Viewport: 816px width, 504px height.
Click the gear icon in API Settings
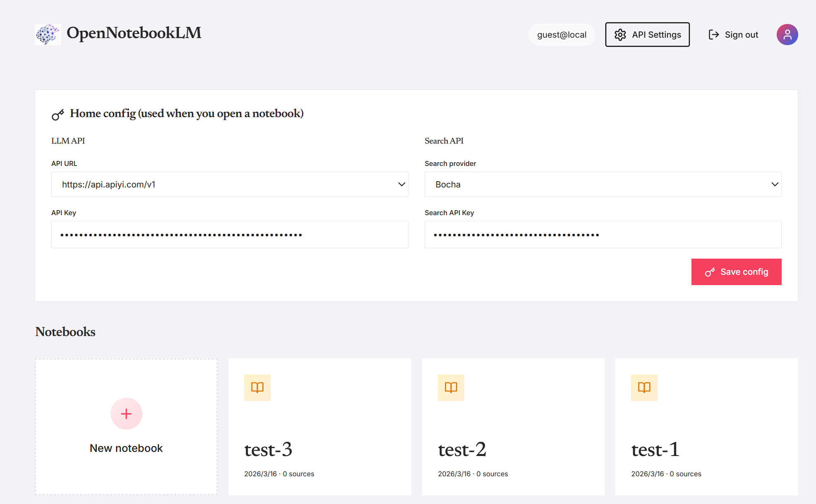(x=620, y=35)
